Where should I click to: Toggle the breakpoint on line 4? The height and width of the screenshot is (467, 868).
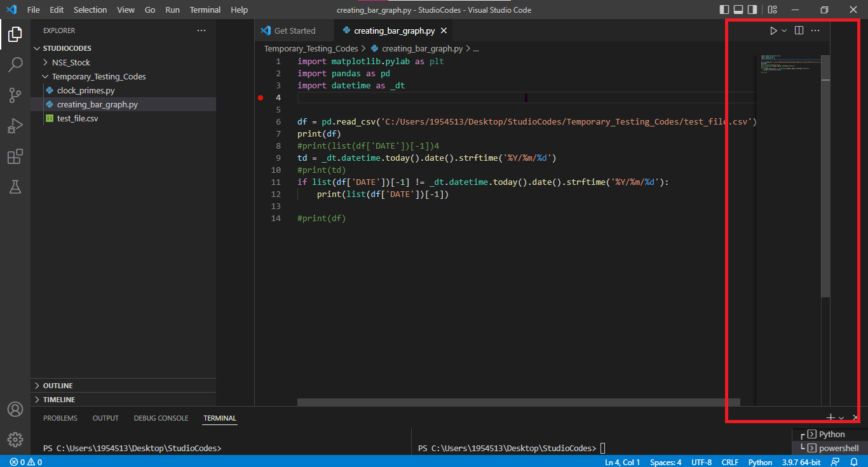click(x=261, y=97)
